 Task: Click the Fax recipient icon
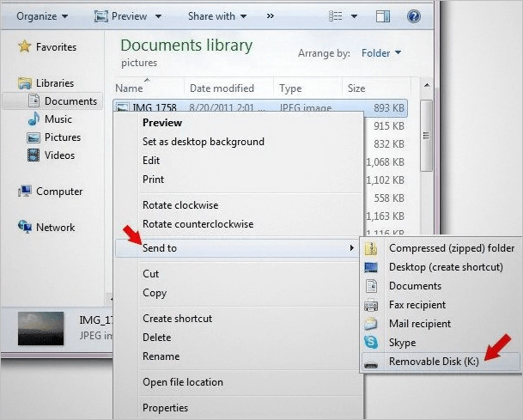point(371,305)
